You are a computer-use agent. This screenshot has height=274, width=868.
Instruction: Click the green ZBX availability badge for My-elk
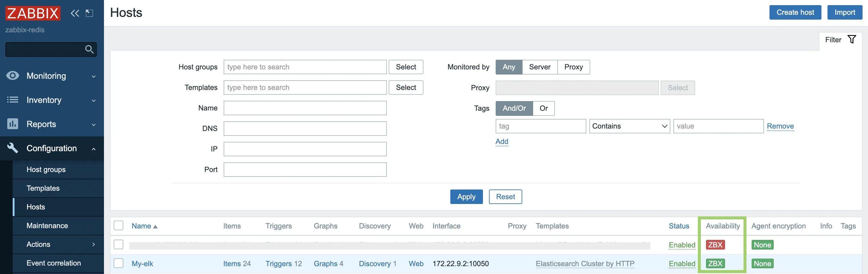715,263
